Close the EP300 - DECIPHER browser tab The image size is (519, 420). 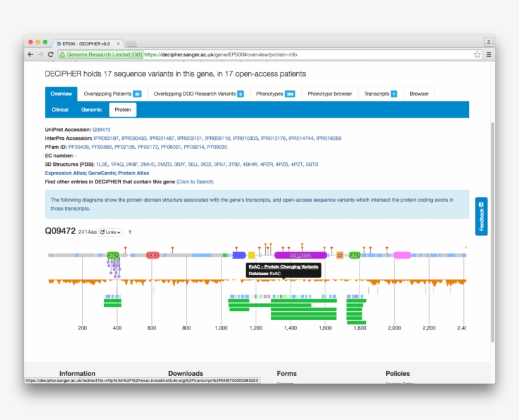(x=118, y=43)
